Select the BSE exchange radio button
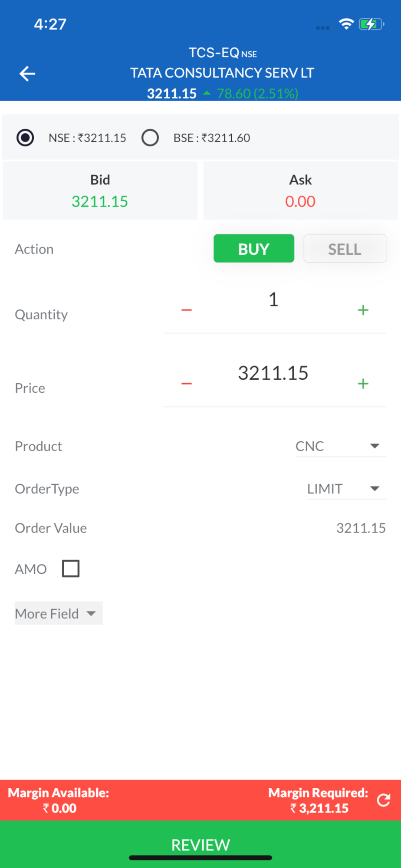This screenshot has width=401, height=868. tap(150, 138)
